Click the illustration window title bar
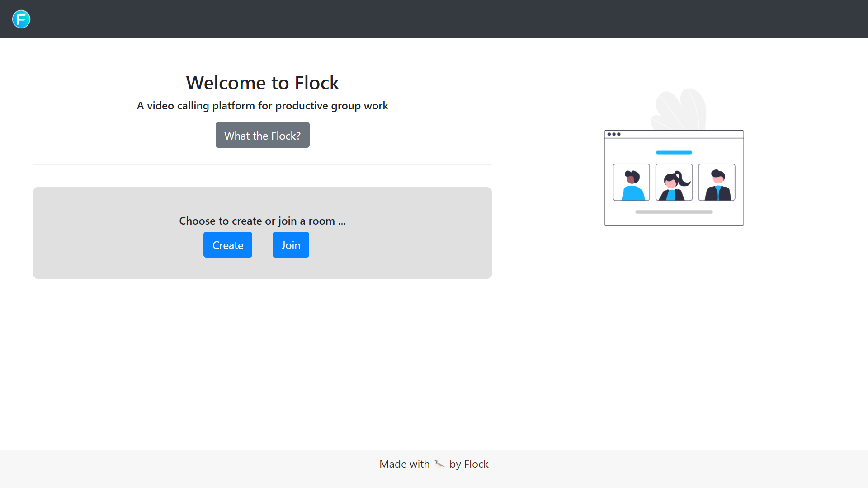The height and width of the screenshot is (488, 868). point(678,134)
